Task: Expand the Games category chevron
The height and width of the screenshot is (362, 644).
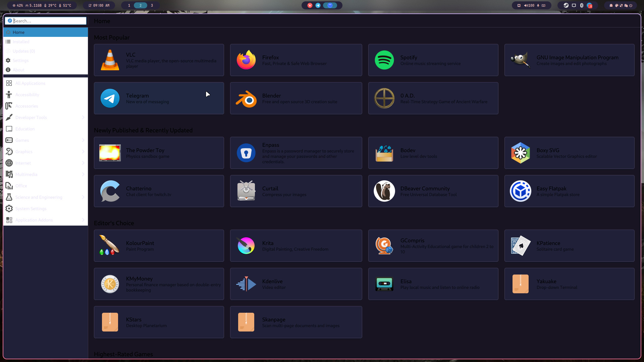Action: click(x=83, y=140)
